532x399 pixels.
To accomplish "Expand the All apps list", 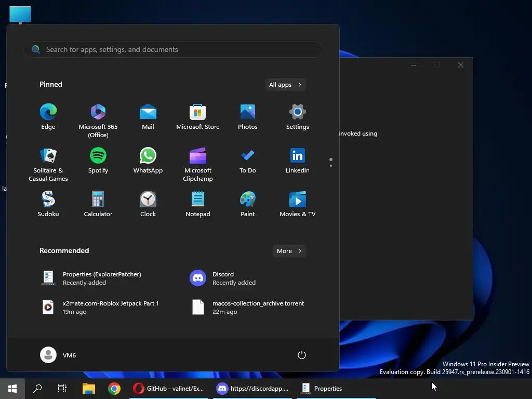I will coord(285,85).
